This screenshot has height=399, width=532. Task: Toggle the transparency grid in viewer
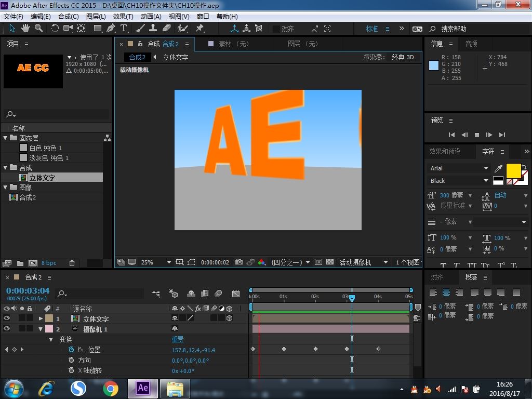(330, 262)
